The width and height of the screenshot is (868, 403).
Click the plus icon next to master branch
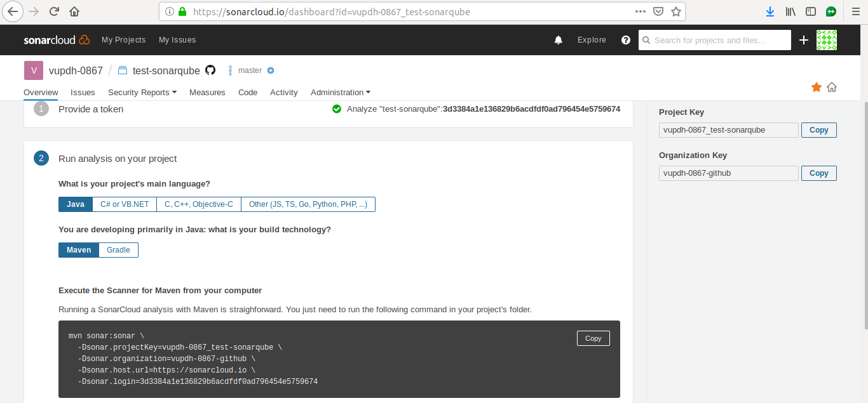tap(271, 70)
